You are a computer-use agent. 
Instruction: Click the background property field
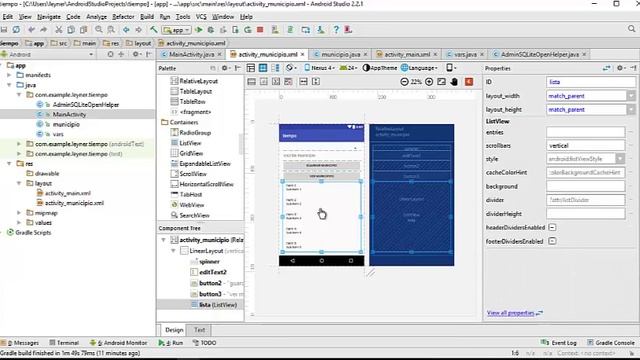click(585, 186)
